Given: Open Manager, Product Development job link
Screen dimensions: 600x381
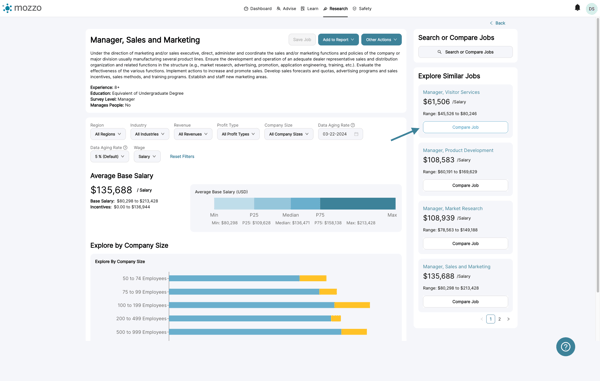Looking at the screenshot, I should (x=458, y=150).
